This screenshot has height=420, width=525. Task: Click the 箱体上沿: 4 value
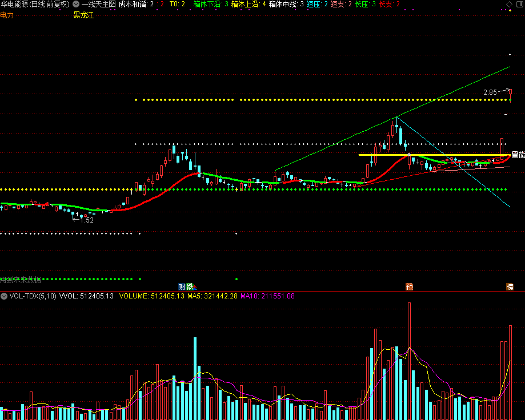pos(249,4)
